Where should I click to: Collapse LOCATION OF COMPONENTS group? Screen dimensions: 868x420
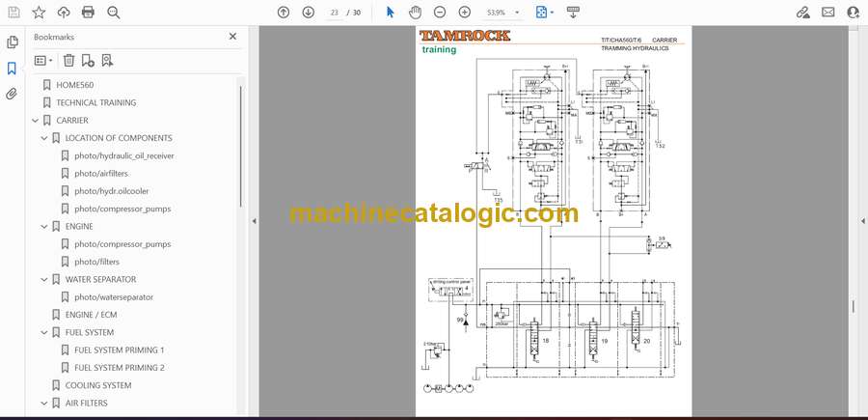tap(44, 138)
